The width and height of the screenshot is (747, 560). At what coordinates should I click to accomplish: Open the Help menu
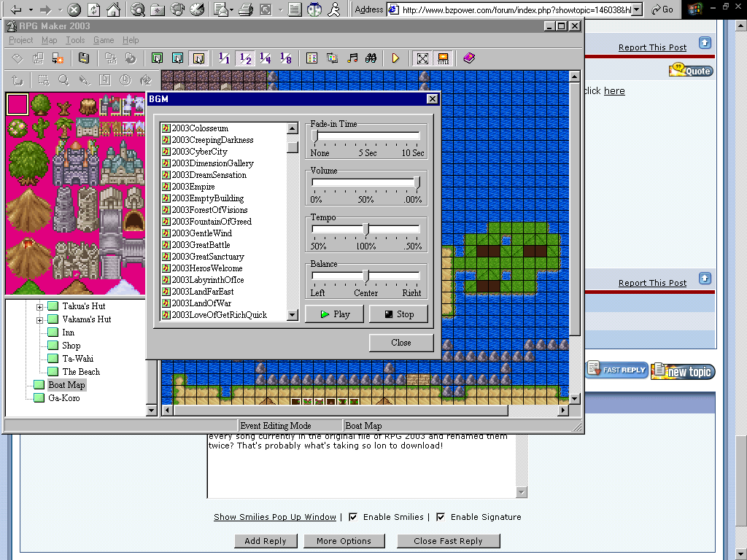(131, 41)
